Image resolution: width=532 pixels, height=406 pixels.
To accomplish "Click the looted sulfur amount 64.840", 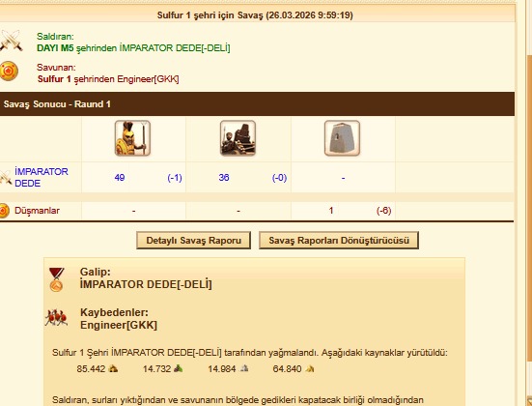I will (287, 369).
